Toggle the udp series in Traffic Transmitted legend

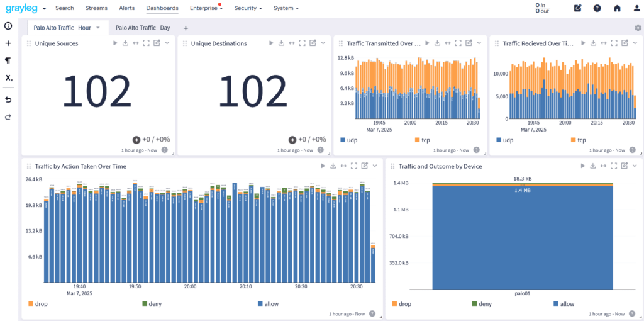[x=353, y=140]
